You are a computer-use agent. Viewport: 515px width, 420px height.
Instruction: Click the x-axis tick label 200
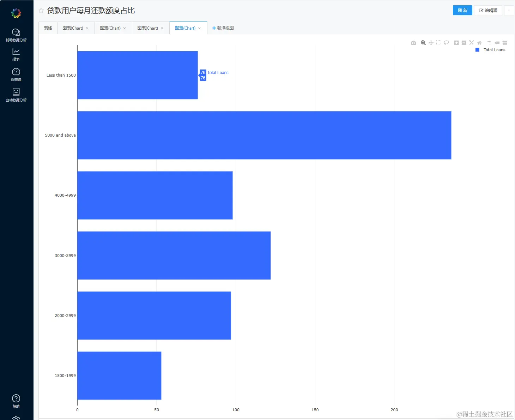pos(394,410)
